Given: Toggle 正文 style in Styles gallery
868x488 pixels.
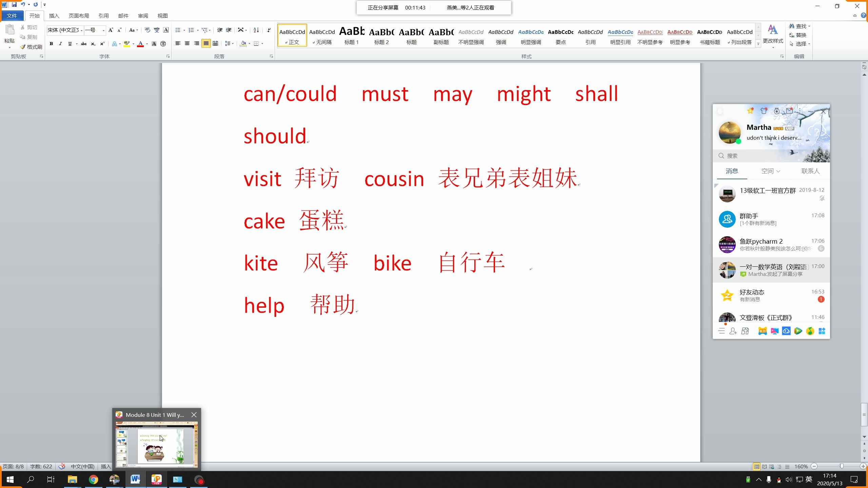Looking at the screenshot, I should [292, 36].
